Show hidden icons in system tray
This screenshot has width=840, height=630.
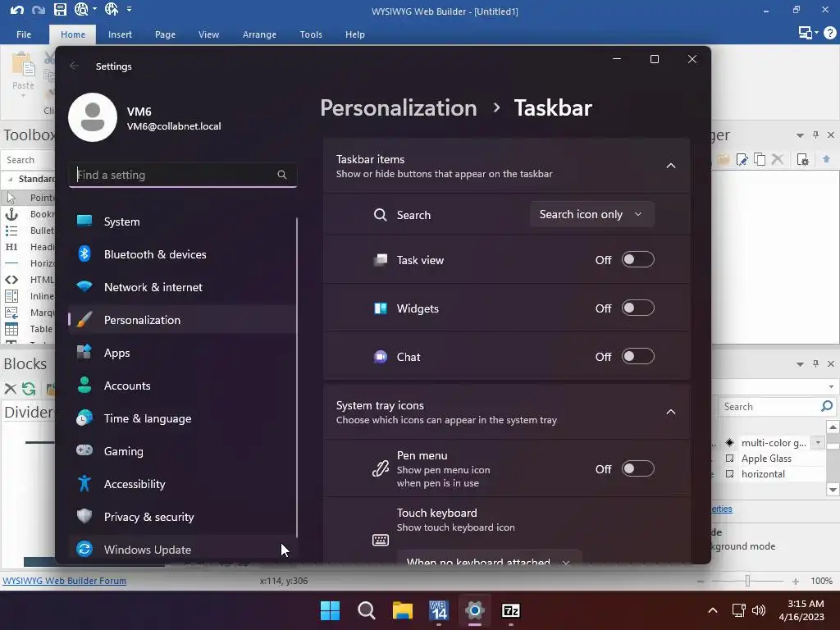[x=713, y=610]
